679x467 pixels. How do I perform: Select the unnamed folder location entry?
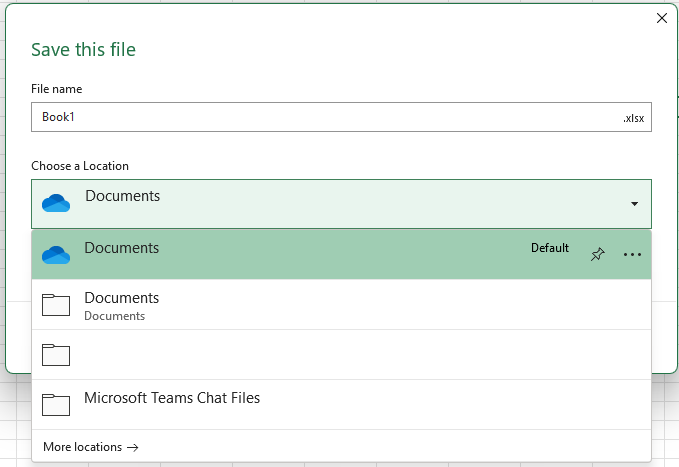(341, 355)
